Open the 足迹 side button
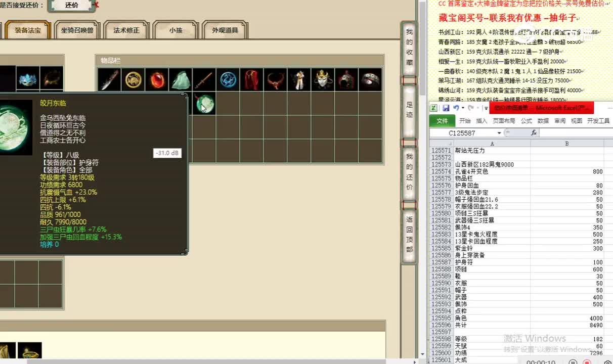613x364 pixels. 409,111
